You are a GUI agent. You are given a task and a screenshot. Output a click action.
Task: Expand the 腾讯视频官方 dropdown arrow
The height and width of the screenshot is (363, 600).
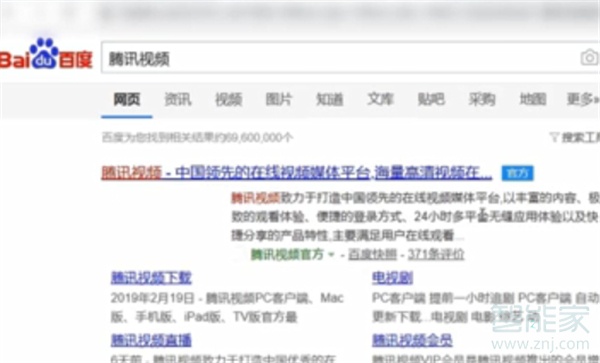click(331, 254)
